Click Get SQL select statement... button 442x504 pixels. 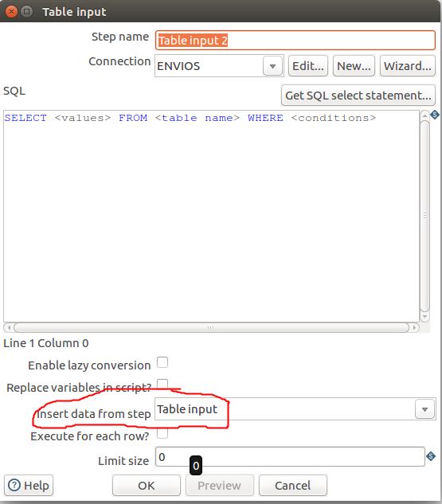pos(358,96)
